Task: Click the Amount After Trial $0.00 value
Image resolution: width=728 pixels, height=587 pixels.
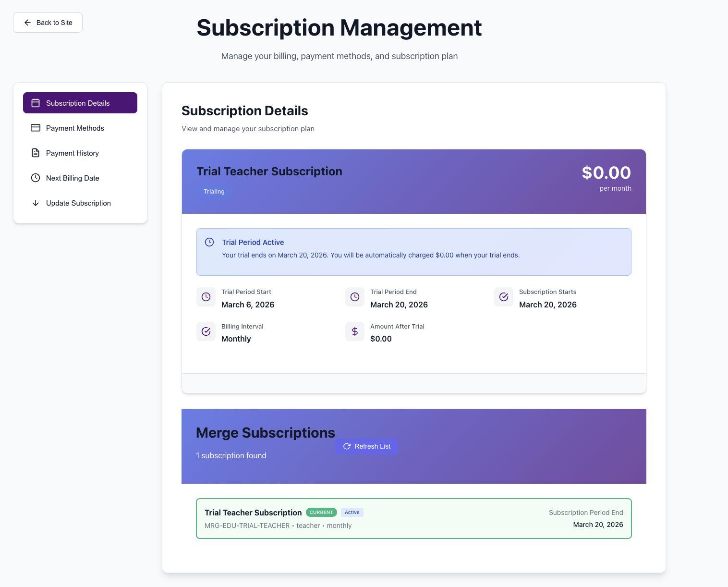Action: click(x=381, y=339)
